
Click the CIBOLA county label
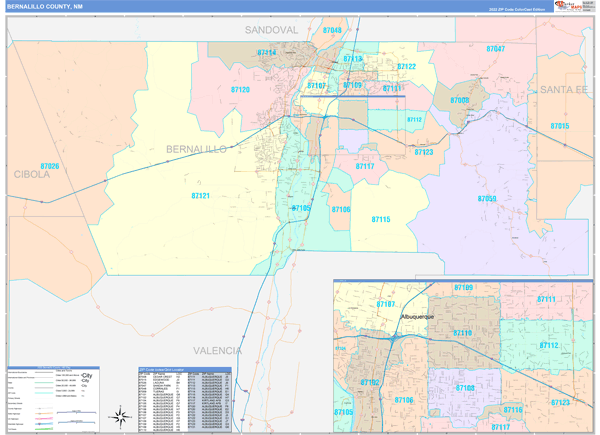(31, 174)
